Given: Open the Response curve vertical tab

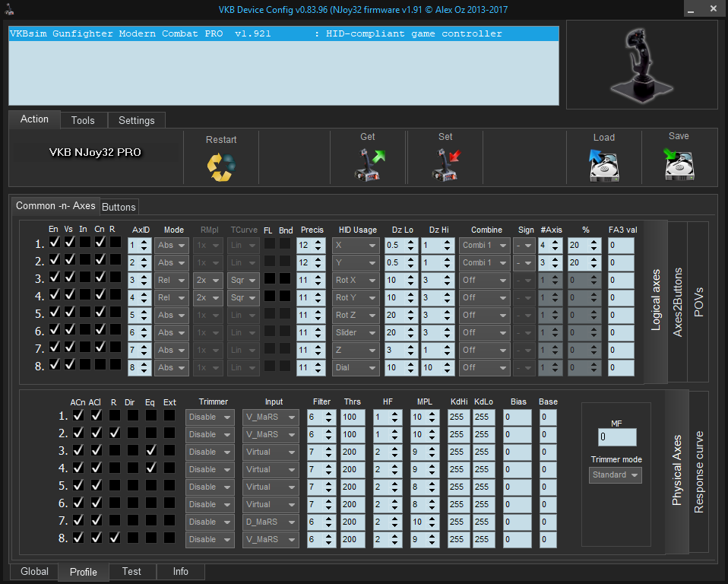Looking at the screenshot, I should (x=699, y=471).
